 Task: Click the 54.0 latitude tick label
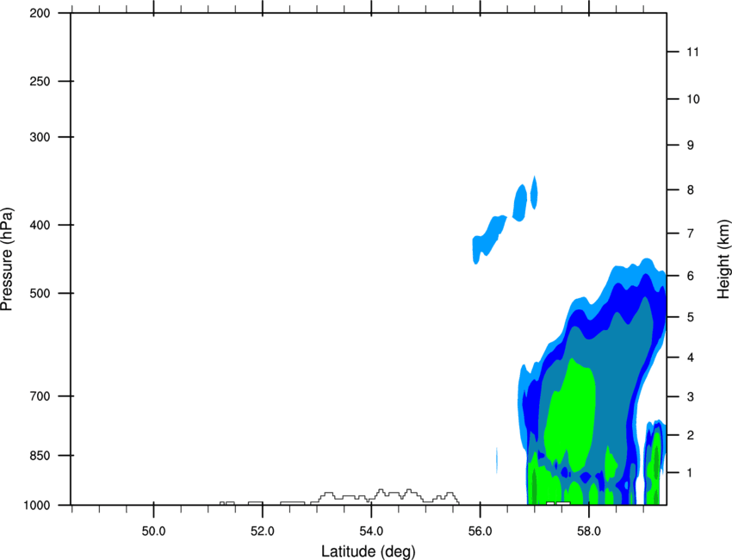point(372,532)
